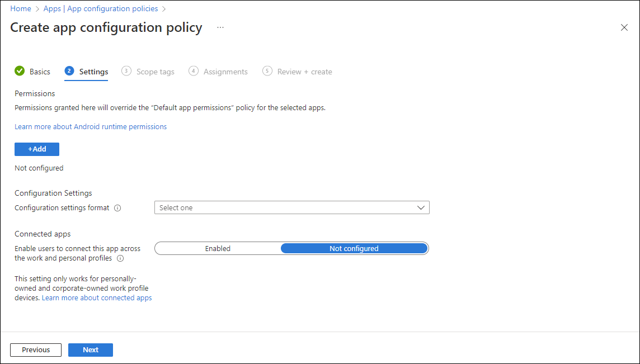This screenshot has height=364, width=640.
Task: Click the chevron on the Select one combo box
Action: tap(421, 207)
